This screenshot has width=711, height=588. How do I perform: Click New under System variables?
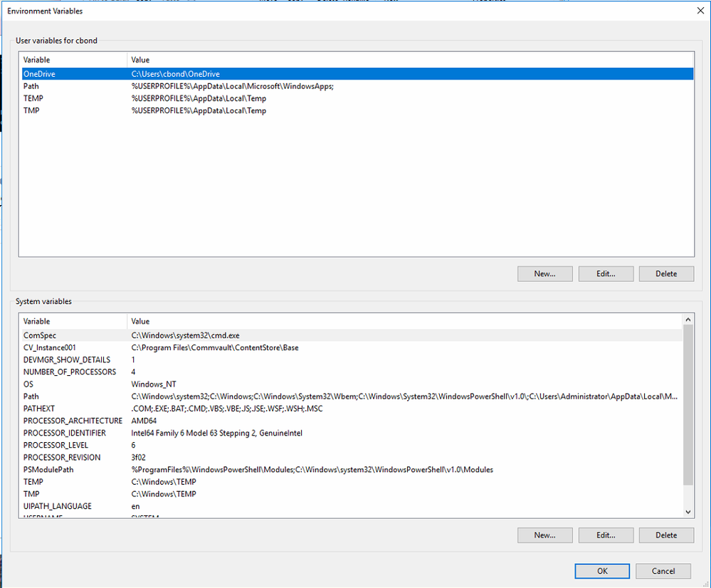click(x=545, y=535)
